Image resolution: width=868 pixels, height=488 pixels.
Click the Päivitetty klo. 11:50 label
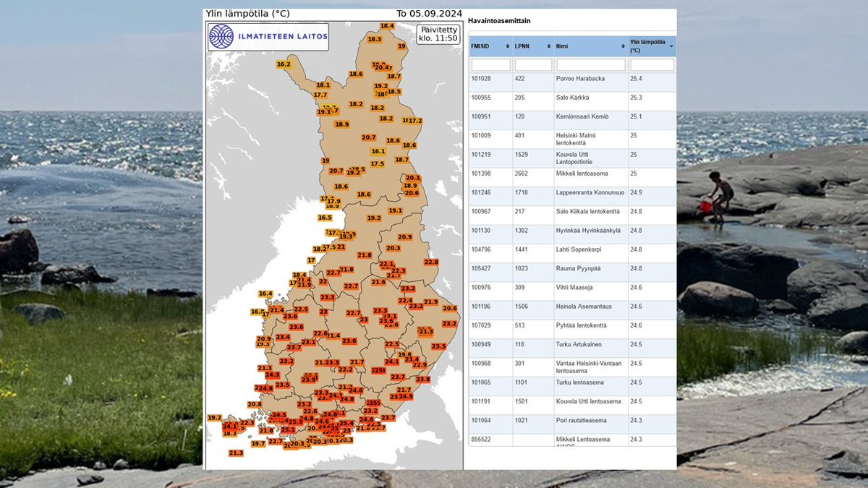pos(437,35)
